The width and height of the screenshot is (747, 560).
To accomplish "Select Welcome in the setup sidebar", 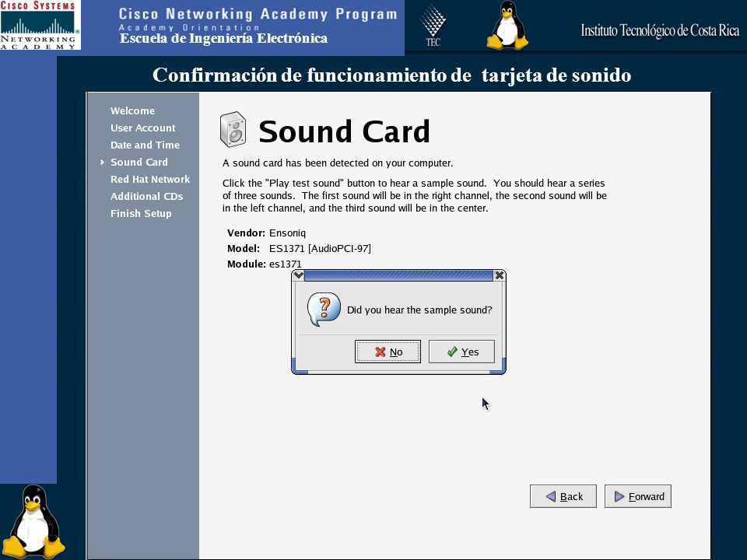I will pyautogui.click(x=132, y=110).
